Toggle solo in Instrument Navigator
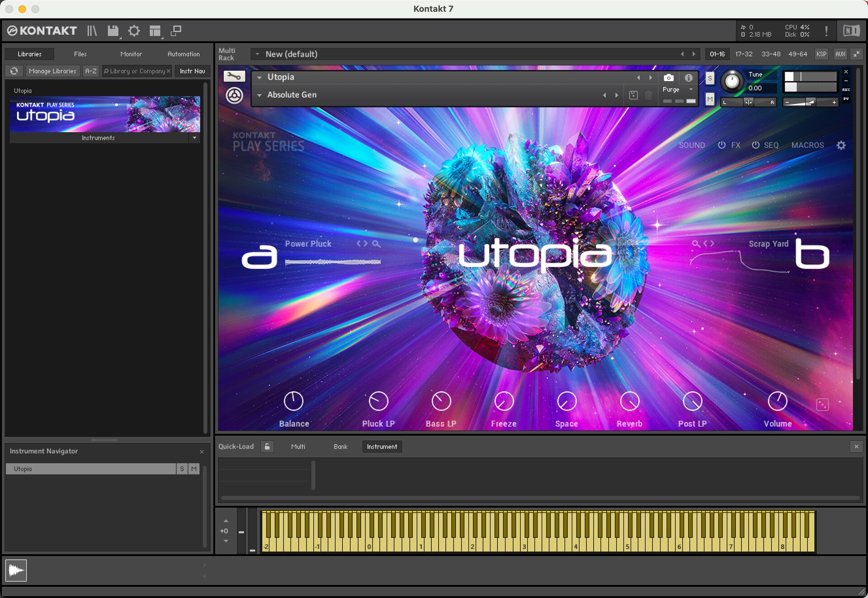Image resolution: width=868 pixels, height=598 pixels. tap(182, 469)
